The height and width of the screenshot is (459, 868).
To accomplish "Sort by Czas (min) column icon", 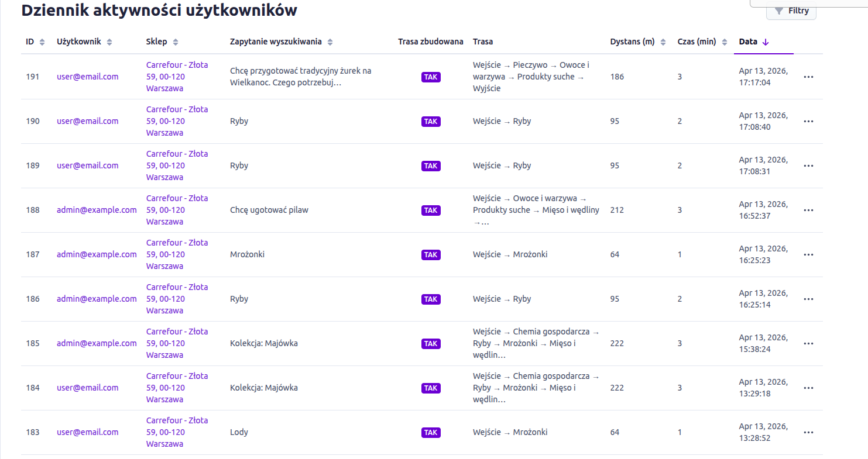I will [725, 42].
